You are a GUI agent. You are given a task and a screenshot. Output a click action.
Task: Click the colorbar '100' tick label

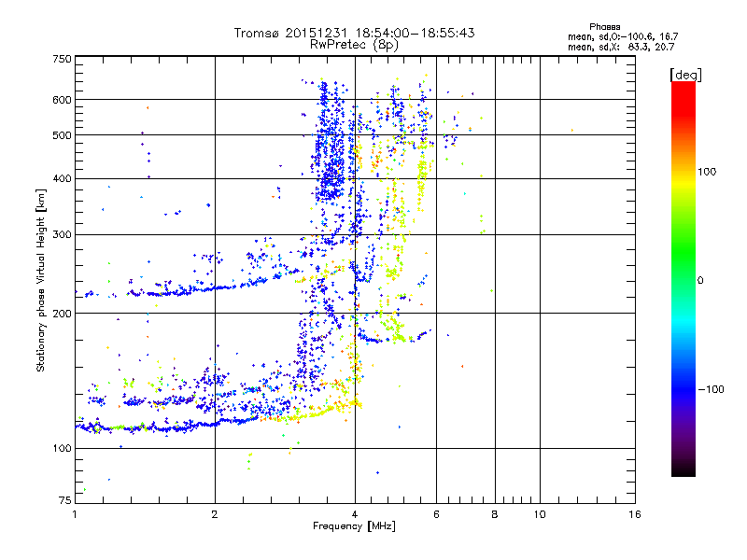click(707, 172)
